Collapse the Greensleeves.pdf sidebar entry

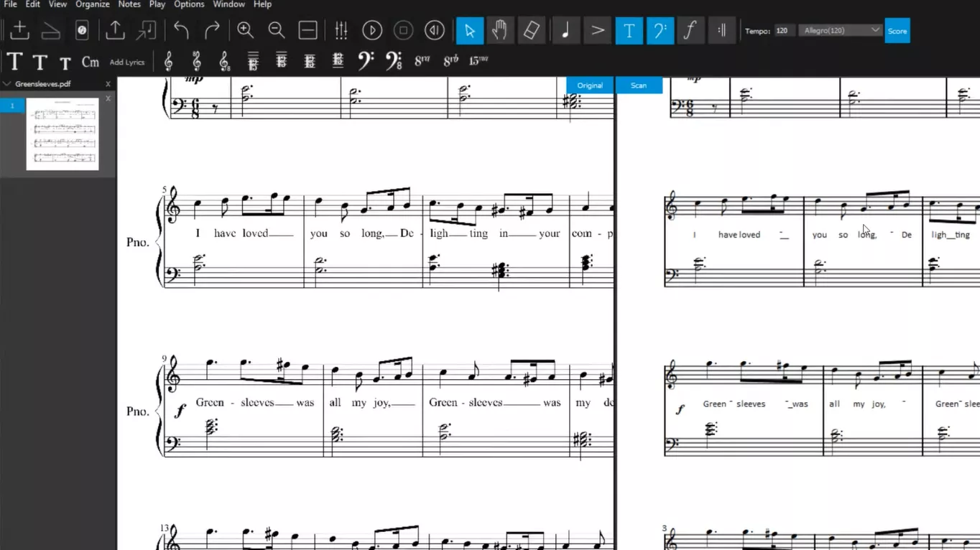click(x=6, y=83)
